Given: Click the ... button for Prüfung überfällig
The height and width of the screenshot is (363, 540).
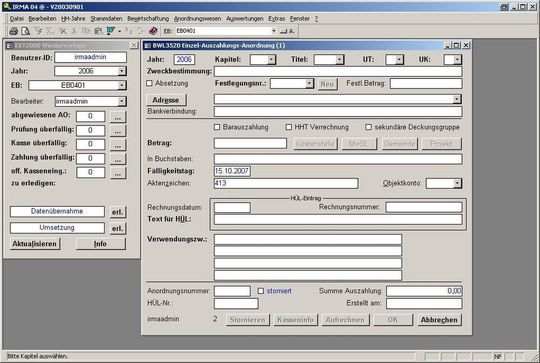Looking at the screenshot, I should [118, 131].
